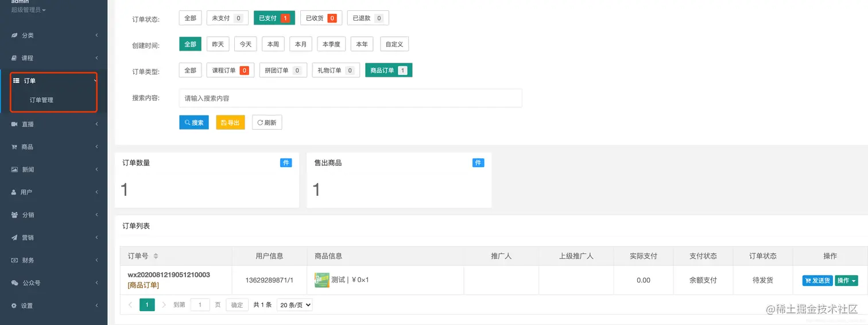Screen dimensions: 868x325
Task: Go to next page arrow in pagination
Action: (x=164, y=305)
